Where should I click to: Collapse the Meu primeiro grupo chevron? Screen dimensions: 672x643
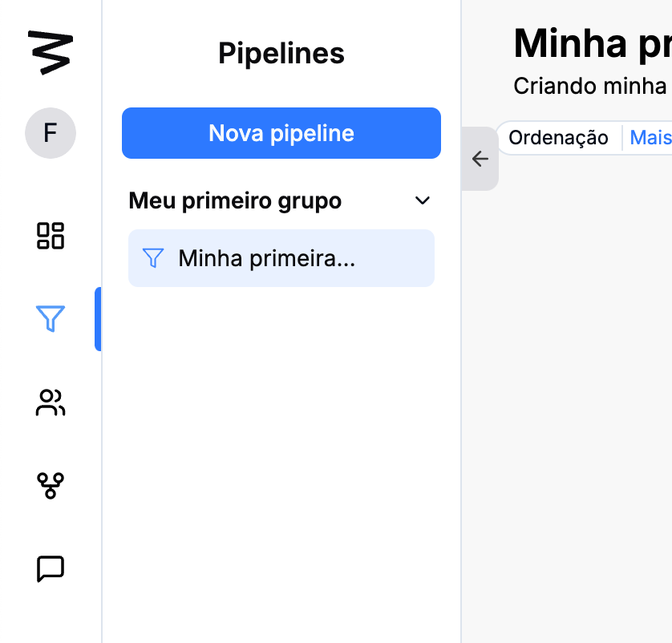point(423,200)
